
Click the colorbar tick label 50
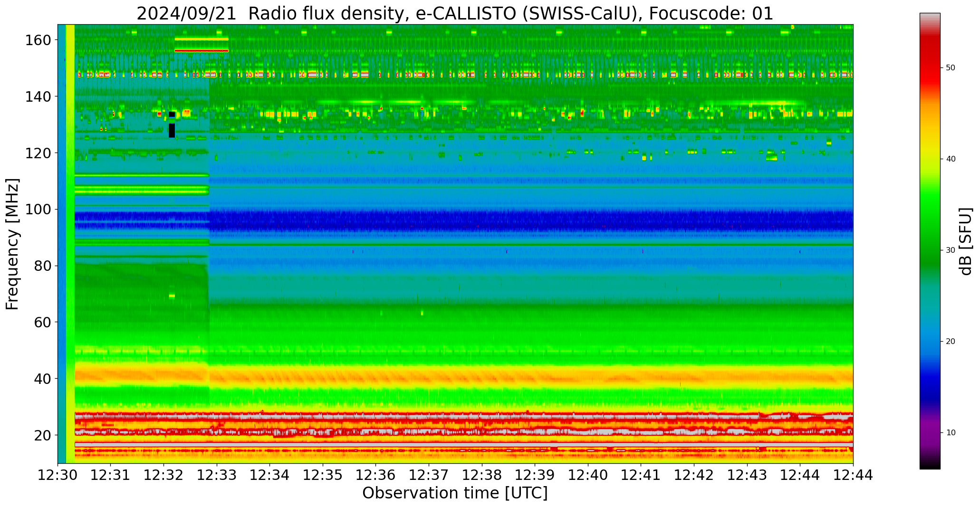[x=951, y=68]
